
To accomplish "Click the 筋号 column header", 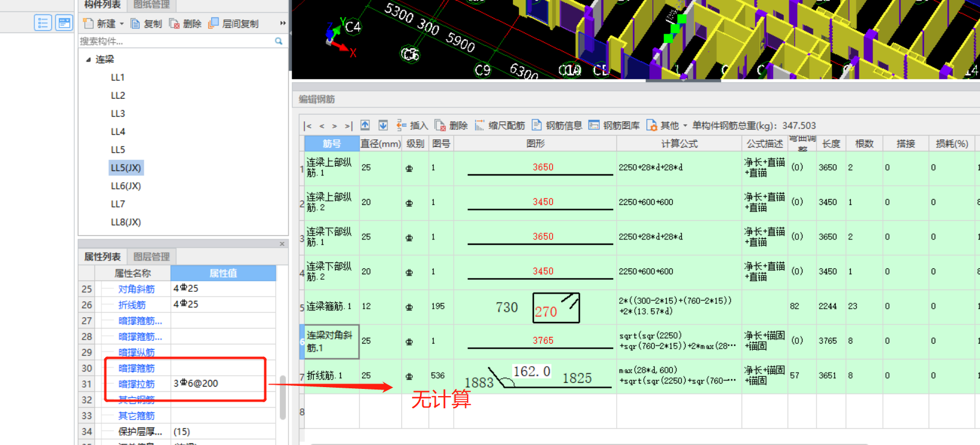I will 332,144.
